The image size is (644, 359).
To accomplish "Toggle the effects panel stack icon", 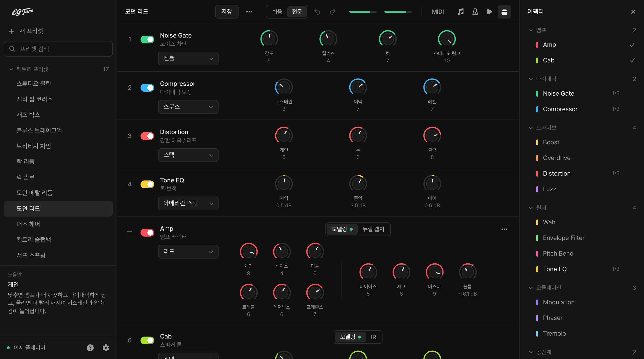I will pyautogui.click(x=504, y=12).
